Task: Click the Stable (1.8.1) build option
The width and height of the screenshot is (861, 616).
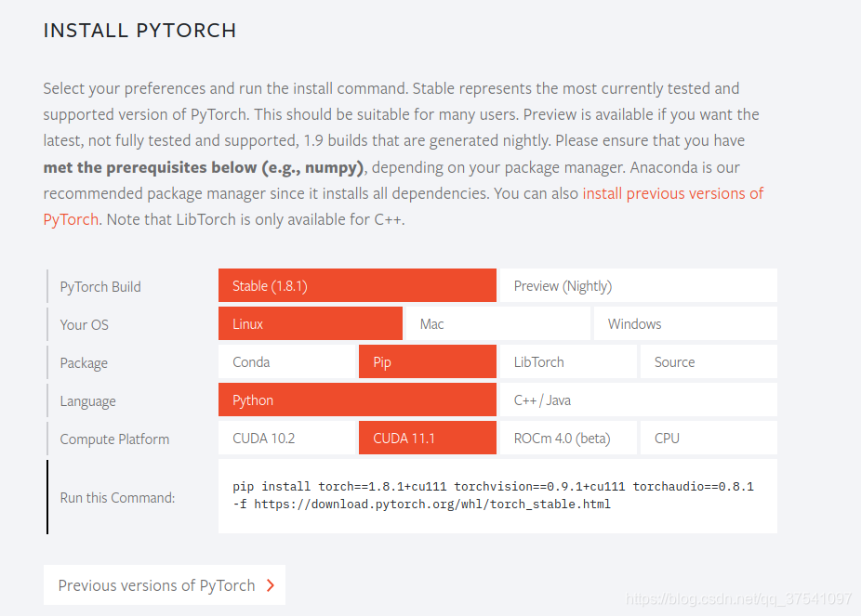Action: [x=357, y=285]
